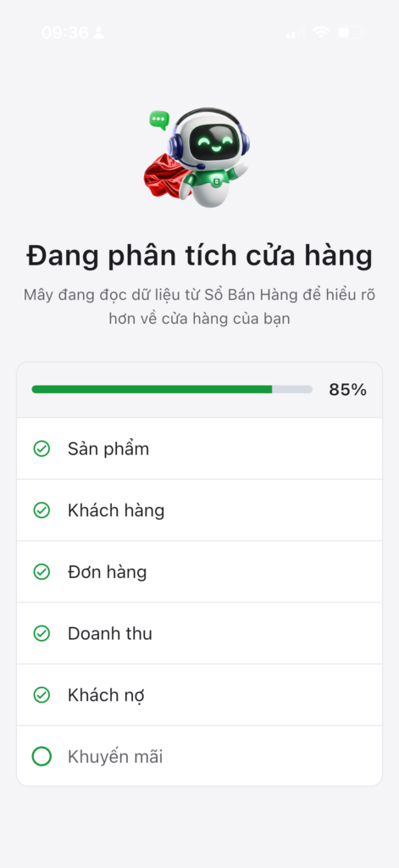
Task: Tap the cellular signal bars icon
Action: (295, 33)
